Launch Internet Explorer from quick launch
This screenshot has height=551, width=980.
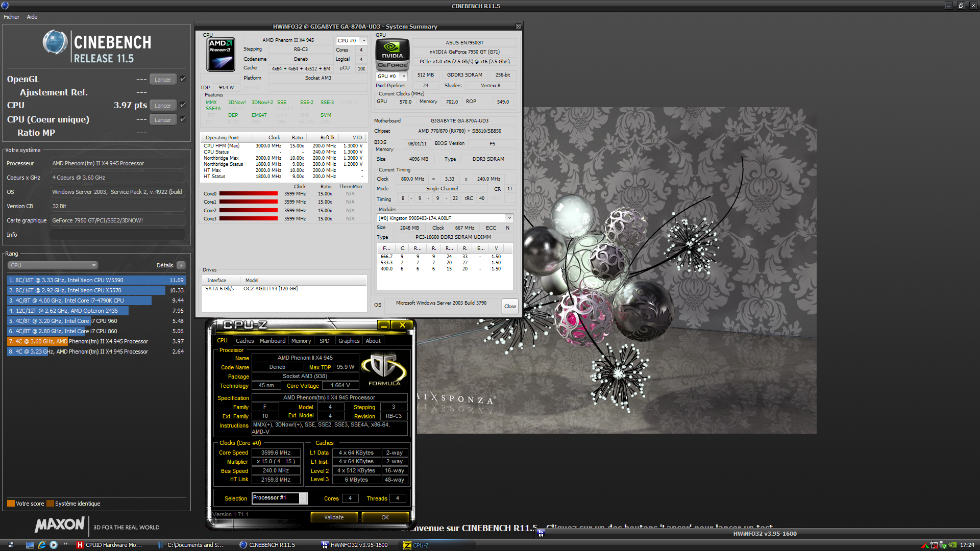(42, 545)
